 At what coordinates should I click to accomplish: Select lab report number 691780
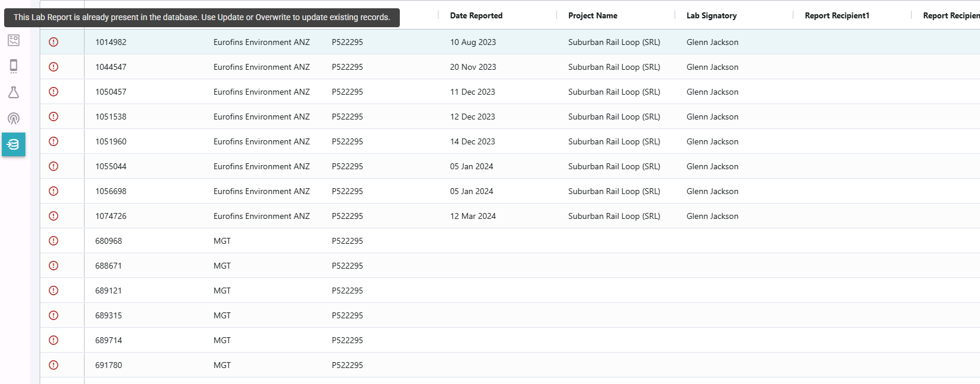(108, 365)
